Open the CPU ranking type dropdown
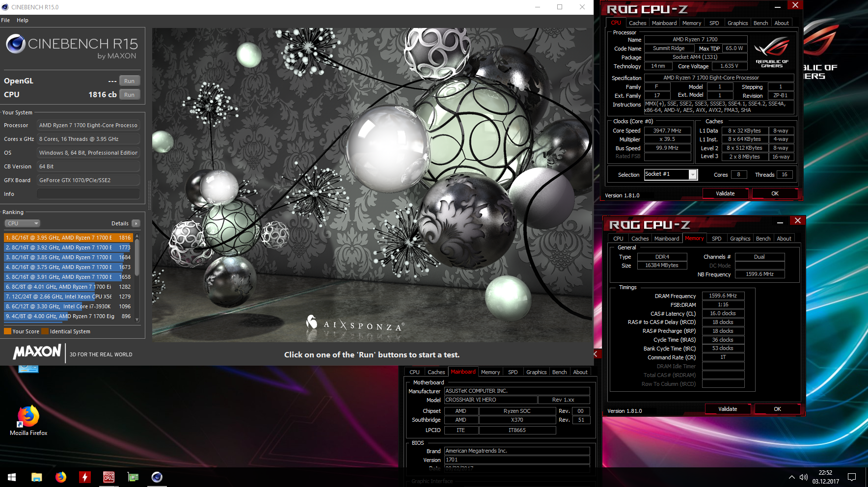868x487 pixels. [x=22, y=223]
